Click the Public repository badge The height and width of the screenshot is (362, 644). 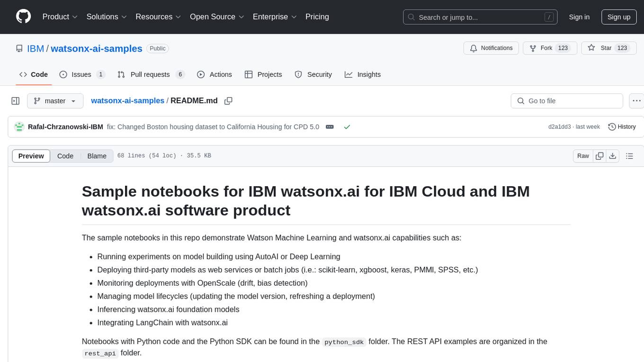(x=158, y=48)
